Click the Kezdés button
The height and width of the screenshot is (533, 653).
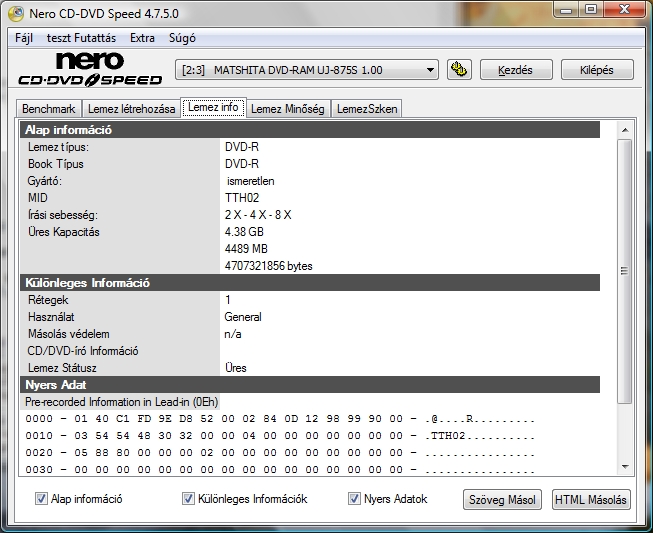tap(516, 70)
